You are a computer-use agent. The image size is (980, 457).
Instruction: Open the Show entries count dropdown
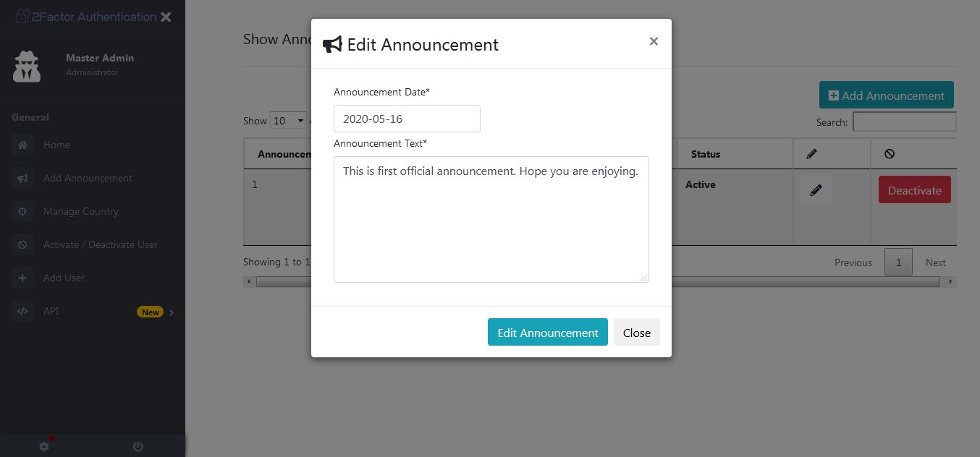tap(288, 121)
